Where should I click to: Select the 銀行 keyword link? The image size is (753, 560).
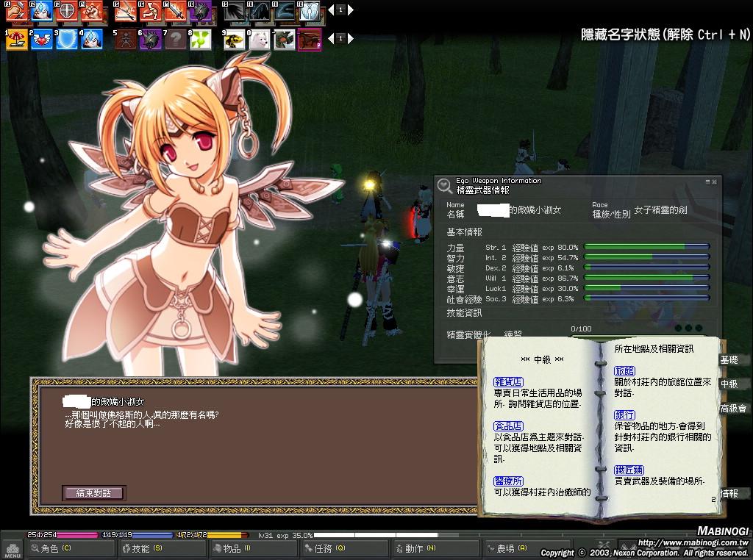[625, 415]
